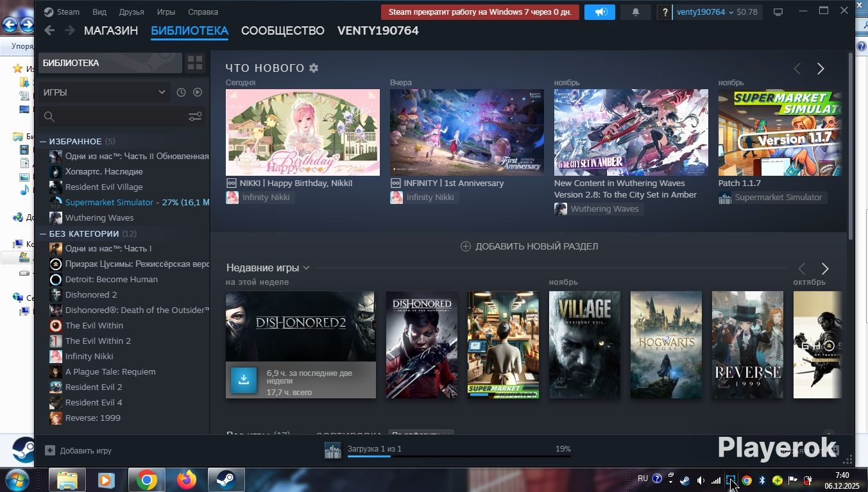Click the plus icon of Добавить новый раздел
This screenshot has height=492, width=868.
pyautogui.click(x=466, y=246)
